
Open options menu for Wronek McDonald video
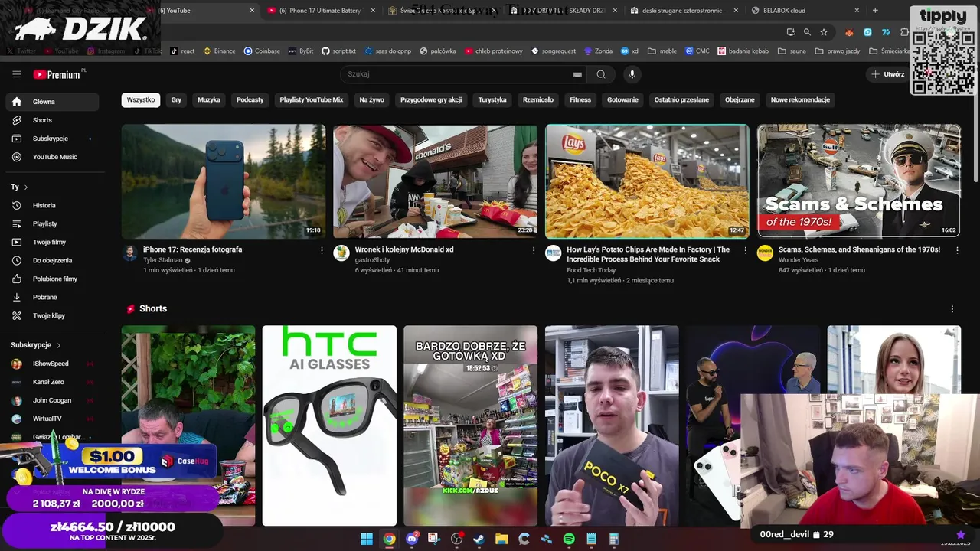tap(534, 250)
